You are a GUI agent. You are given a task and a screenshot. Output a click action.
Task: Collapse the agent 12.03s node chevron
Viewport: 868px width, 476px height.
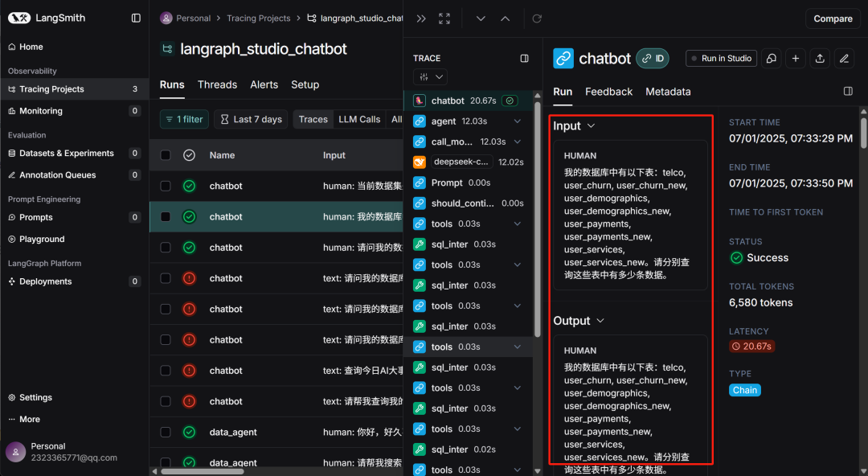517,121
